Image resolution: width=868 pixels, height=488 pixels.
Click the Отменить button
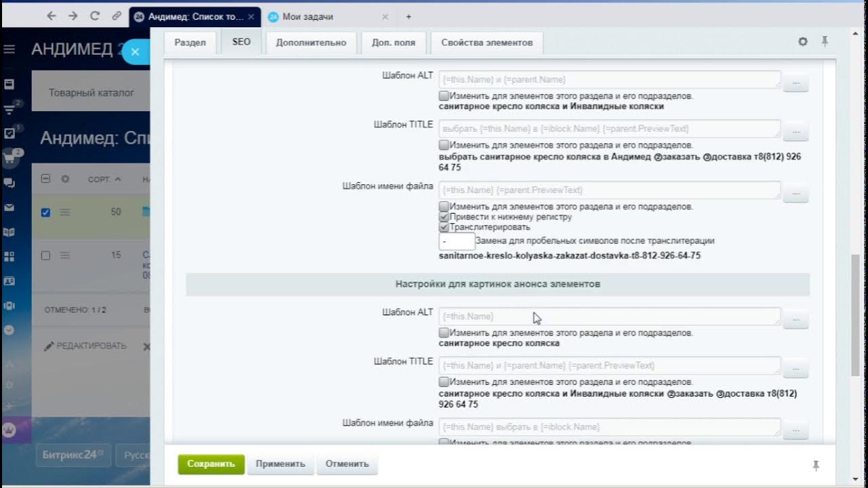347,464
